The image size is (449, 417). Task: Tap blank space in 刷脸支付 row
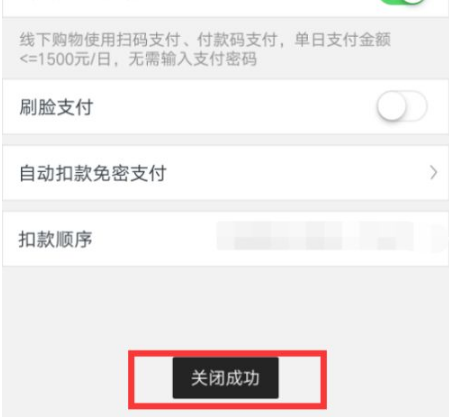233,107
